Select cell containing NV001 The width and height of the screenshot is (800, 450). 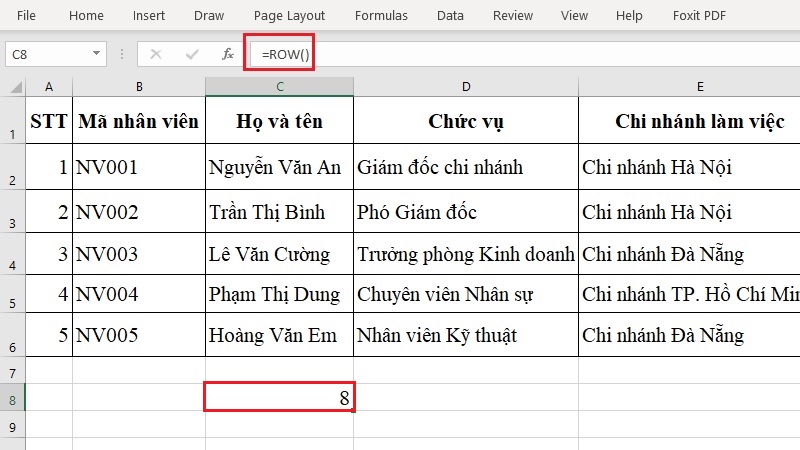[139, 167]
